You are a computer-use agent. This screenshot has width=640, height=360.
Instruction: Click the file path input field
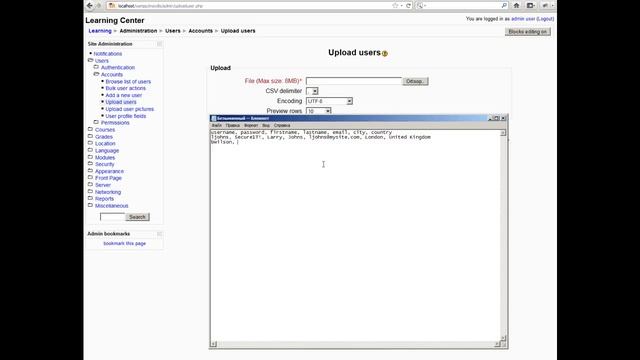point(354,81)
